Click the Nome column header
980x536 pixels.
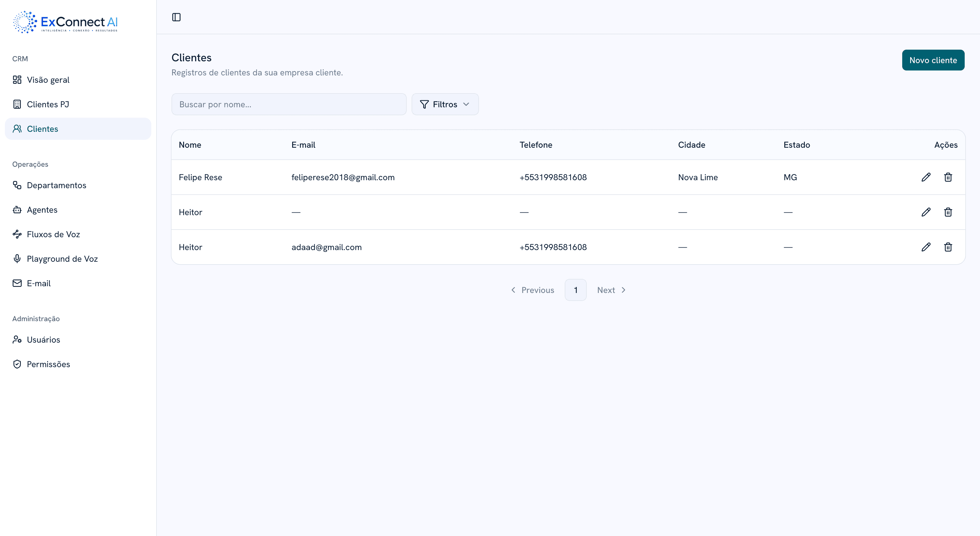190,145
